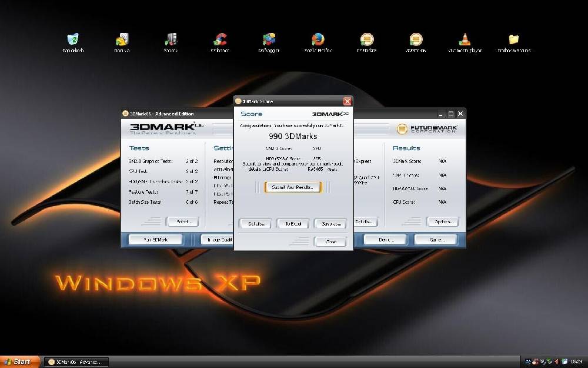588x368 pixels.
Task: Click the Feature Tests row
Action: pos(163,192)
